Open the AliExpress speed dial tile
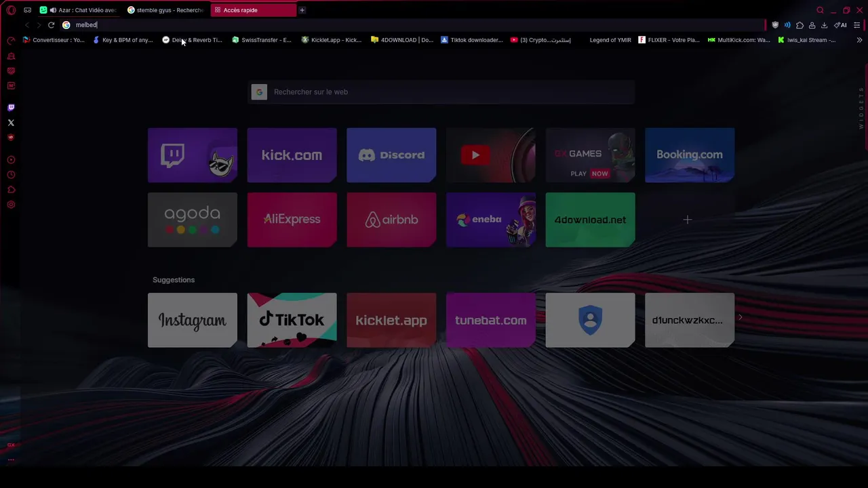 pyautogui.click(x=292, y=220)
